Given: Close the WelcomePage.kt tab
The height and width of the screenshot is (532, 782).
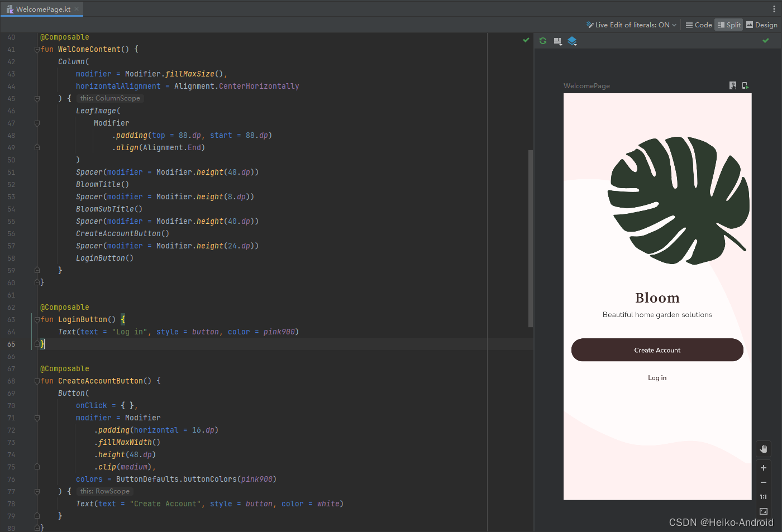Looking at the screenshot, I should [x=77, y=9].
